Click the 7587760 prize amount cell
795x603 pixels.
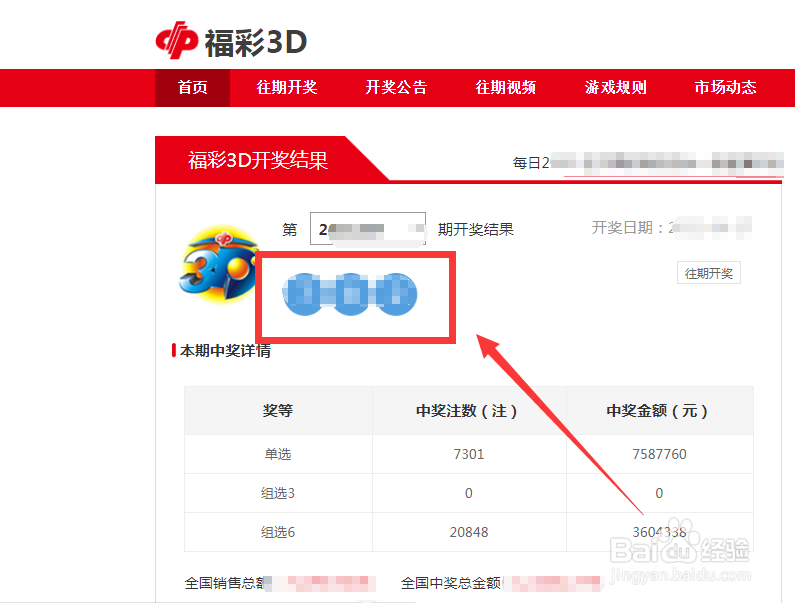[659, 454]
